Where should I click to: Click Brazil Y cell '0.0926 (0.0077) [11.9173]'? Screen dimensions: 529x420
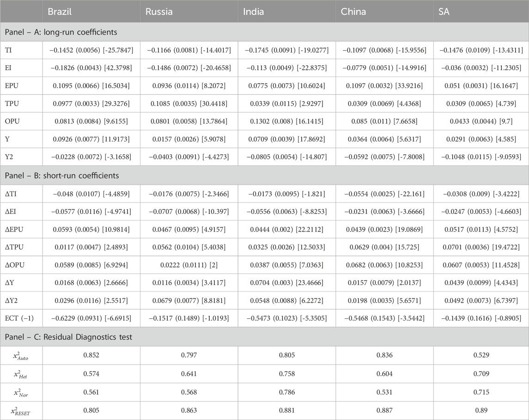click(91, 139)
